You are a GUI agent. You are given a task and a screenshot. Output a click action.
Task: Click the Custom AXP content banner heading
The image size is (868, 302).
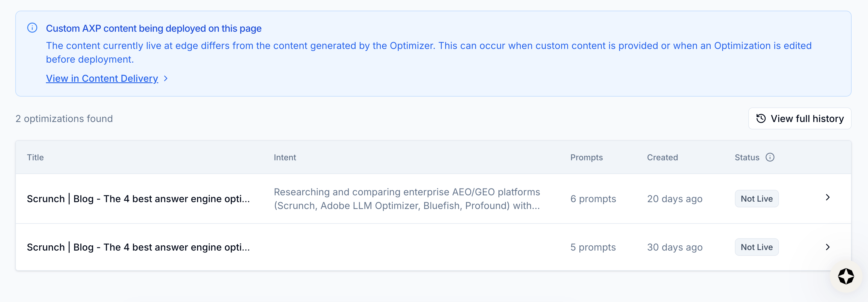point(154,28)
